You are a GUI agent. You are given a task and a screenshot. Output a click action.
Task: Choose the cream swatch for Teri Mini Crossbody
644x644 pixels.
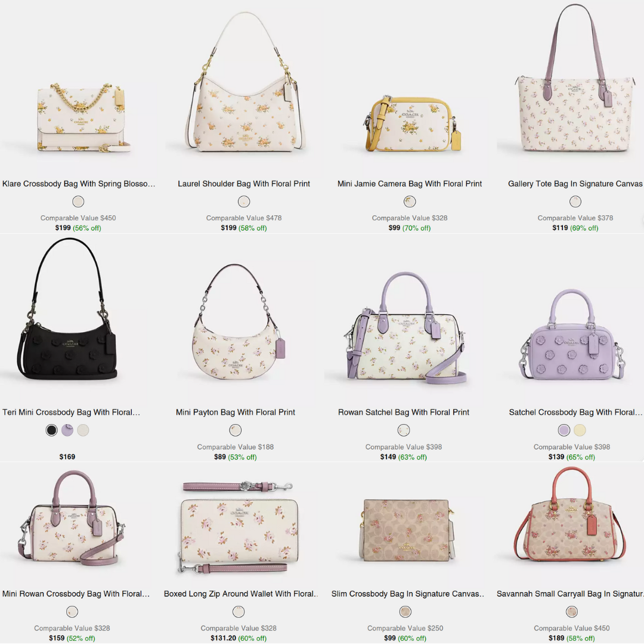(83, 430)
